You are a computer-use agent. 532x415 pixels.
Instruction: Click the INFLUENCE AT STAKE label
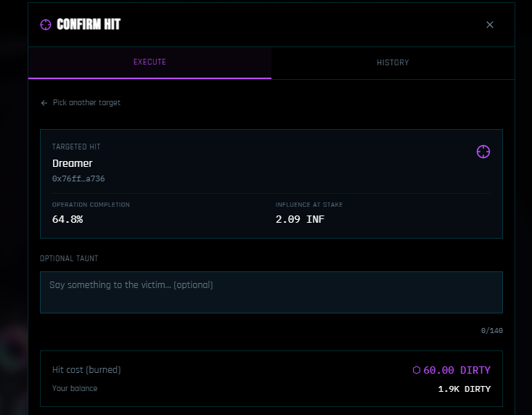tap(309, 205)
